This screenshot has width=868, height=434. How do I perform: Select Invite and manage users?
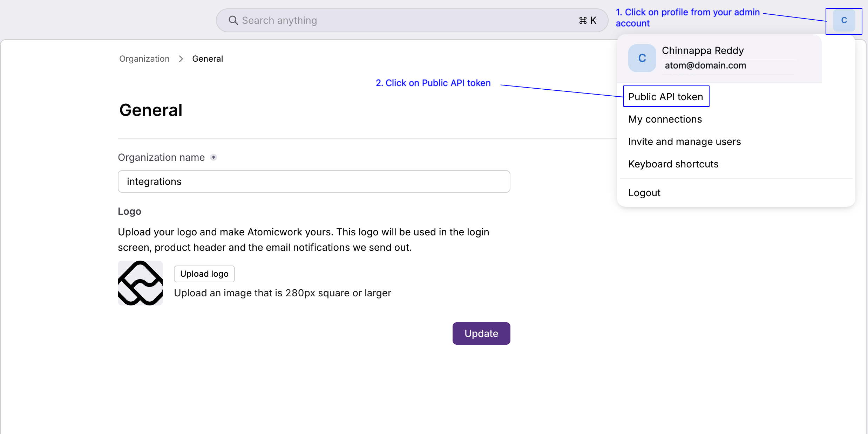(x=684, y=142)
